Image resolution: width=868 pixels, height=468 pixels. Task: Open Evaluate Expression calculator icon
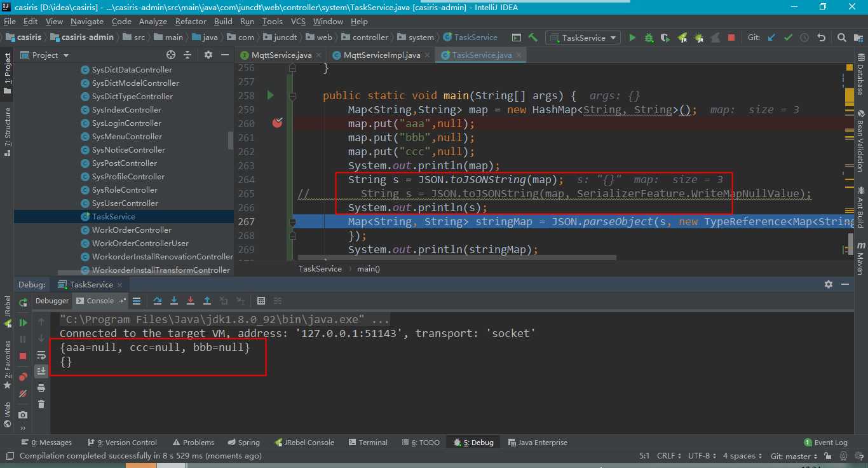click(x=261, y=301)
